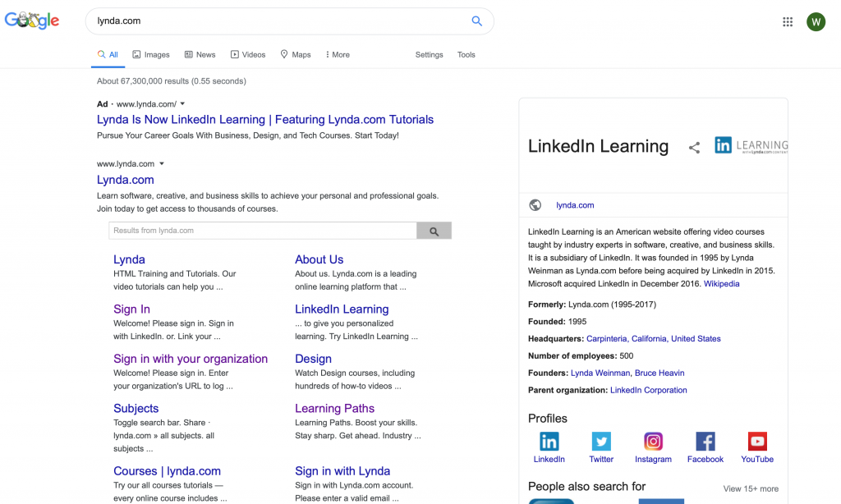Click the site search magnifier button
Viewport: 841px width, 504px height.
pyautogui.click(x=434, y=231)
